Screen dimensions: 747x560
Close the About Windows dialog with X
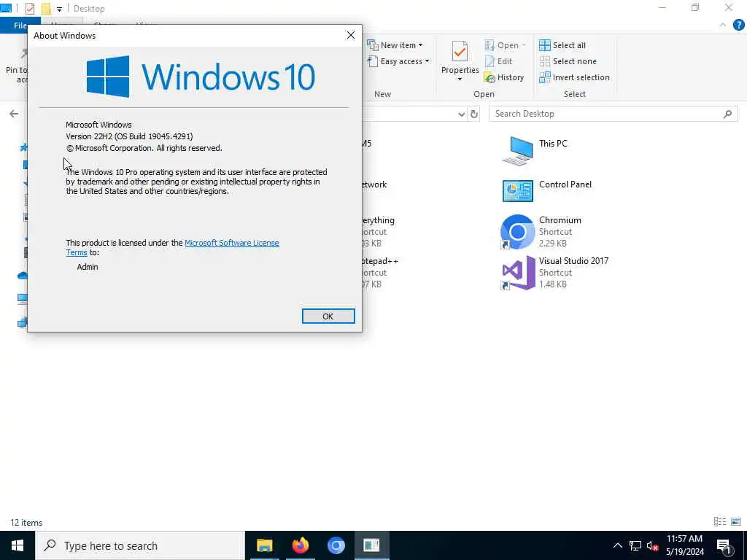tap(351, 35)
